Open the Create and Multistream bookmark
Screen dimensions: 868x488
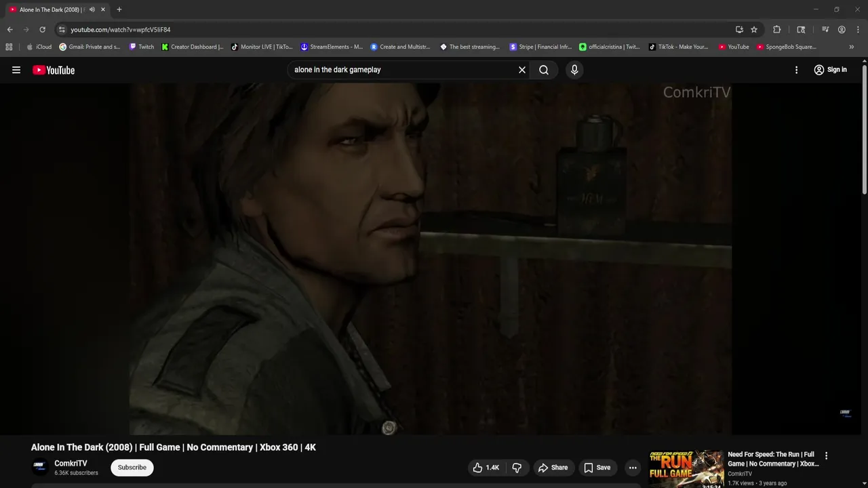[400, 47]
